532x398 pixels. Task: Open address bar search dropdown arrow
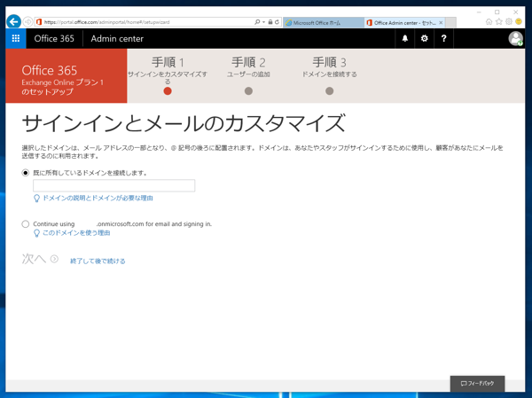[263, 22]
